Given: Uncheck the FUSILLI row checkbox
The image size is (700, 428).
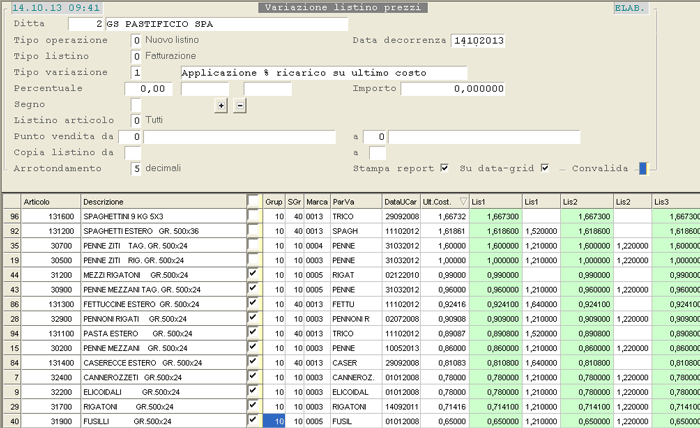Looking at the screenshot, I should pos(253,420).
